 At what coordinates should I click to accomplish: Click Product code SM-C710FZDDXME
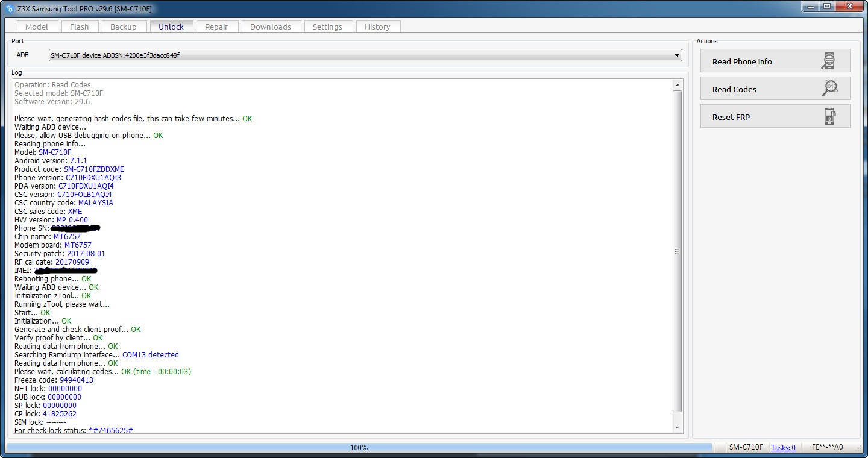tap(94, 169)
